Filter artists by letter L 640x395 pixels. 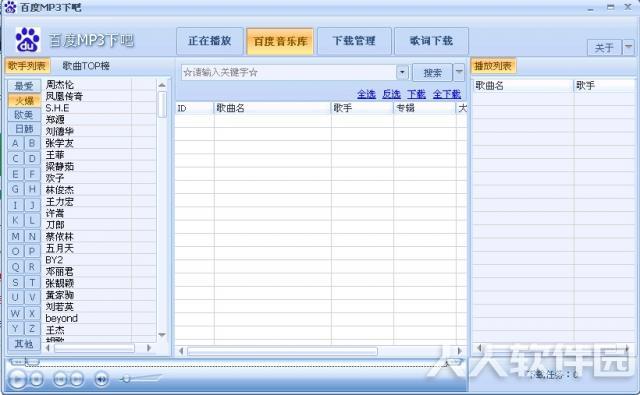tap(32, 220)
